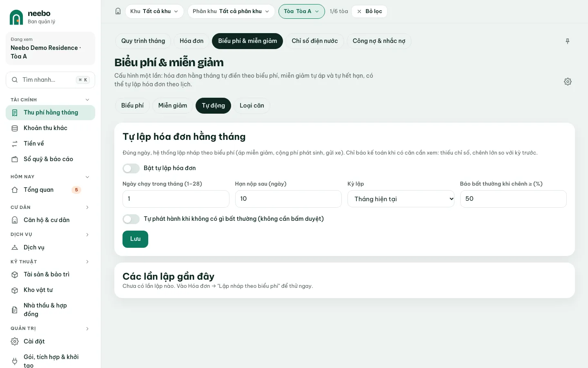This screenshot has width=588, height=368.
Task: Click the Sổ quỹ & báo cáo icon
Action: pos(15,159)
